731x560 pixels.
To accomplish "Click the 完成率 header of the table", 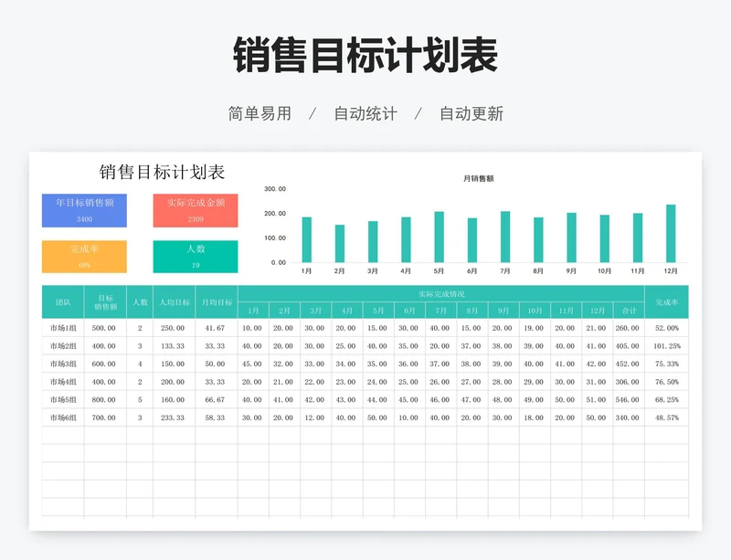I will click(667, 302).
